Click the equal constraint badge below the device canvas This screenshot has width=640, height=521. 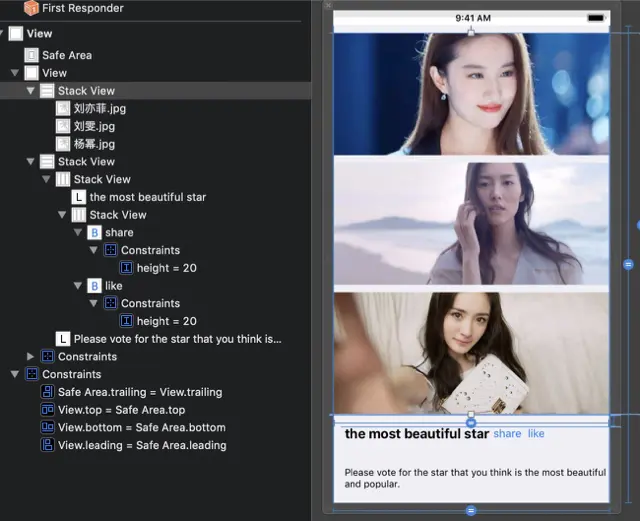(471, 510)
